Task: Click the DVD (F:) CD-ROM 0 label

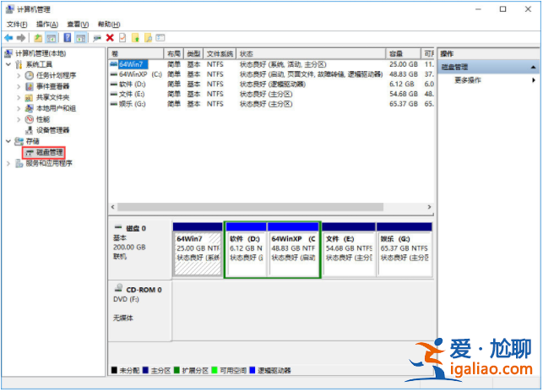Action: tap(126, 299)
